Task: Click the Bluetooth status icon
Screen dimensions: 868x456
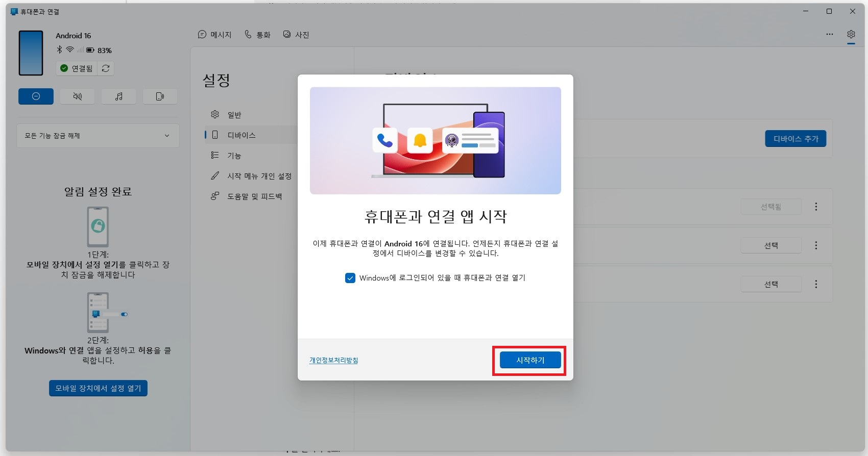Action: click(x=59, y=50)
